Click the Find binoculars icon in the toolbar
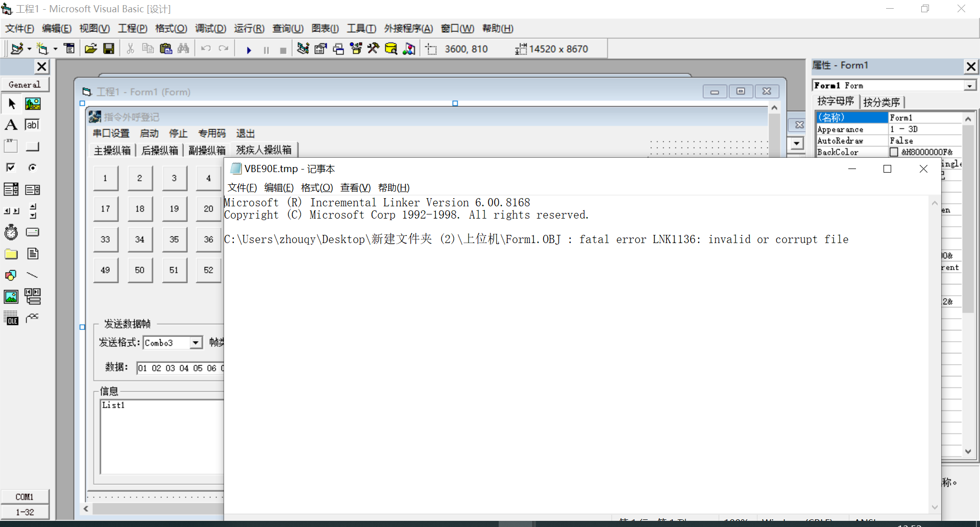The height and width of the screenshot is (527, 980). (183, 49)
